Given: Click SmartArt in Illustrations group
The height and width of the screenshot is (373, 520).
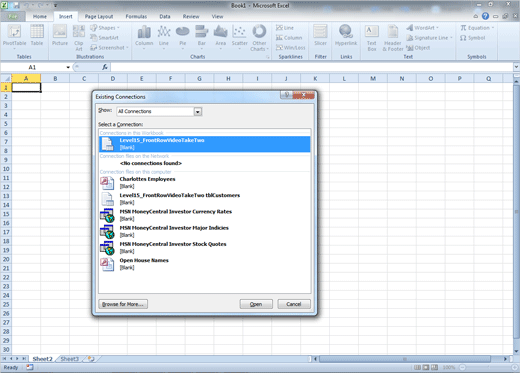Looking at the screenshot, I should [104, 38].
